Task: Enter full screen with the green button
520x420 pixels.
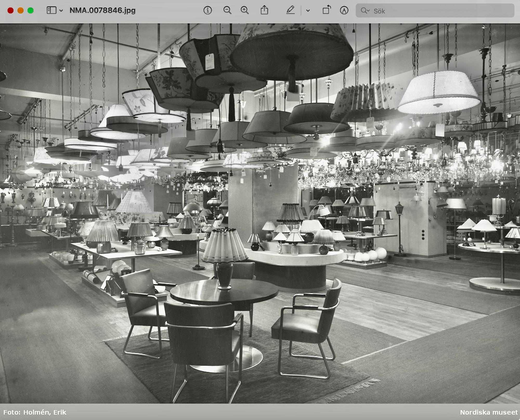Action: (x=30, y=10)
